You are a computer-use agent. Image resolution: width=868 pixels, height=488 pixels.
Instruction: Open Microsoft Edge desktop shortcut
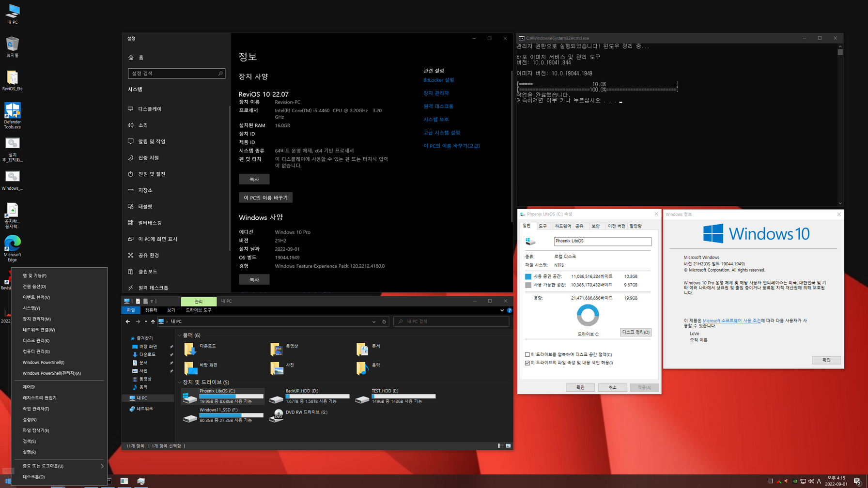pyautogui.click(x=12, y=248)
